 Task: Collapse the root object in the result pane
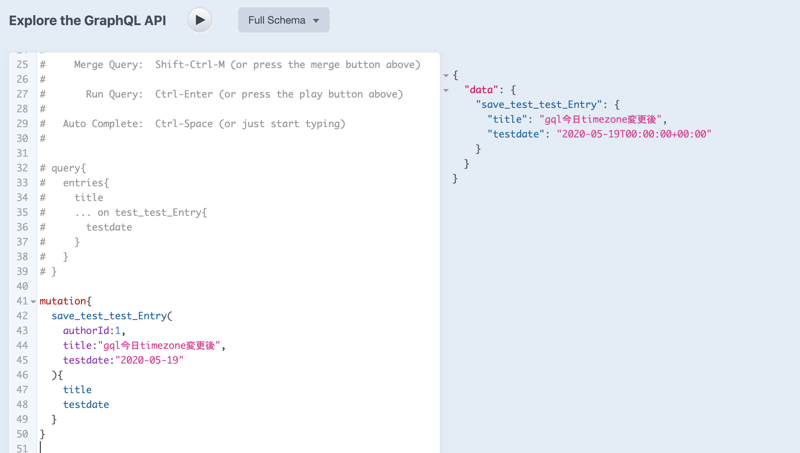(446, 75)
